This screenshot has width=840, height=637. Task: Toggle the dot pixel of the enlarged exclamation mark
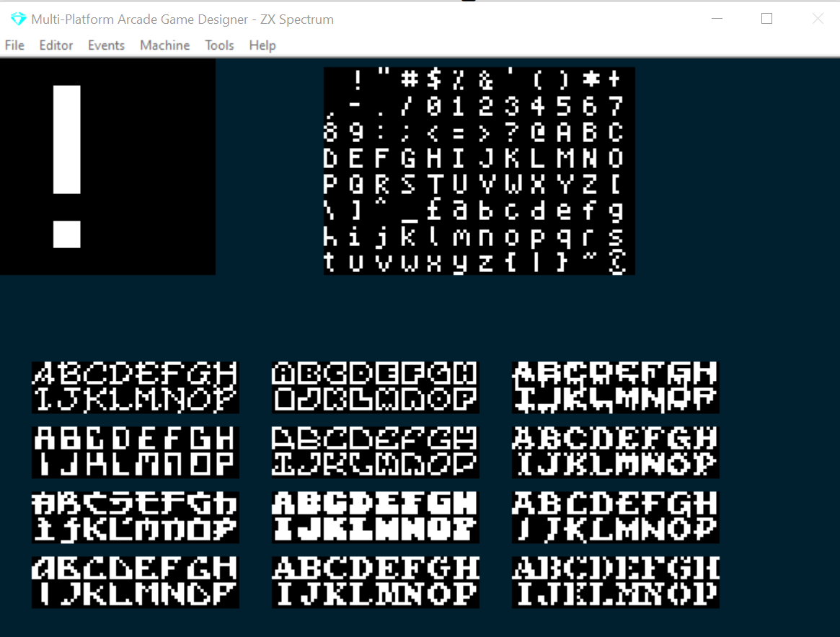point(67,234)
